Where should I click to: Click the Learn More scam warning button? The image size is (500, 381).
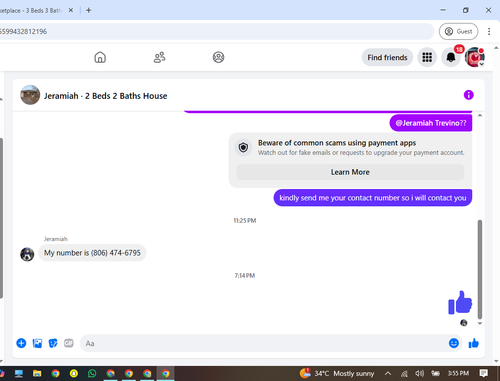[350, 172]
